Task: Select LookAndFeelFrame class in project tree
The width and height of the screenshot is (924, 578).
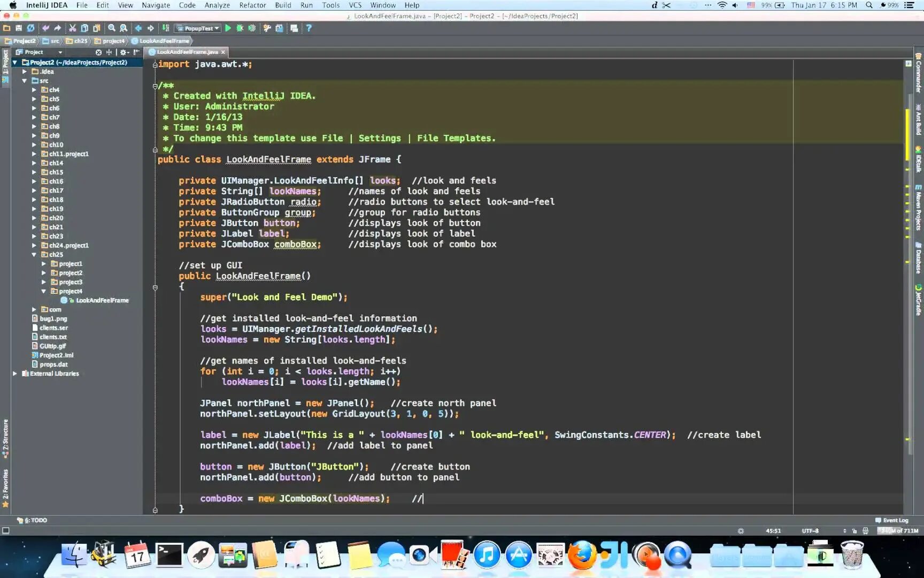Action: 102,301
